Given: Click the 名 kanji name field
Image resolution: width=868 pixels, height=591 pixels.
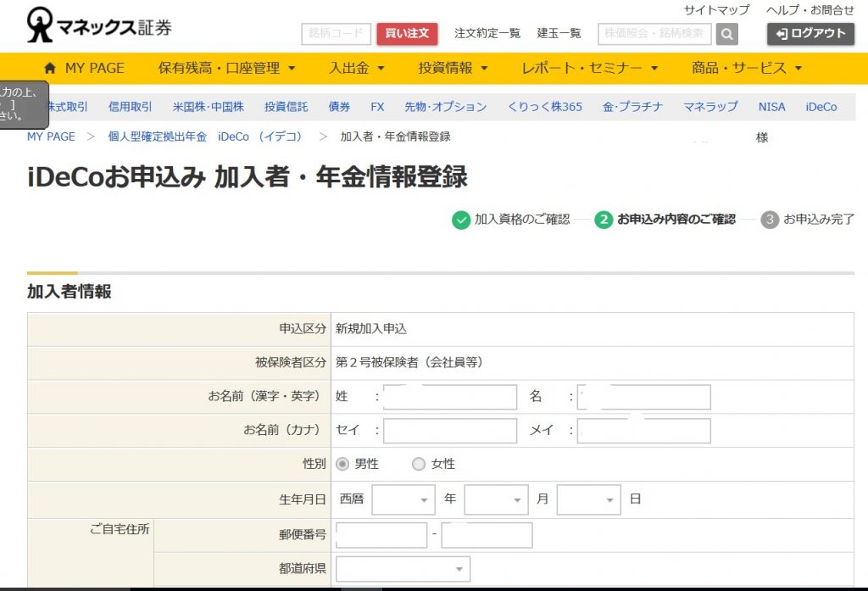Looking at the screenshot, I should (644, 397).
